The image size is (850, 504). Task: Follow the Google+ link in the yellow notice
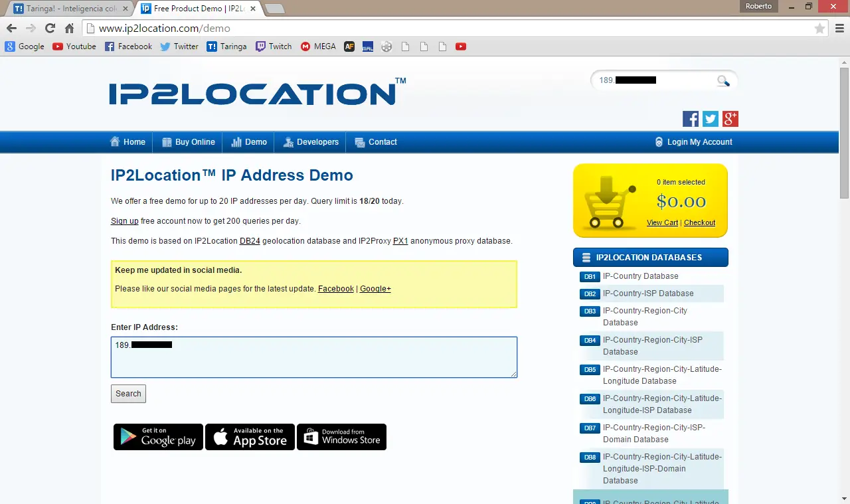pos(375,289)
